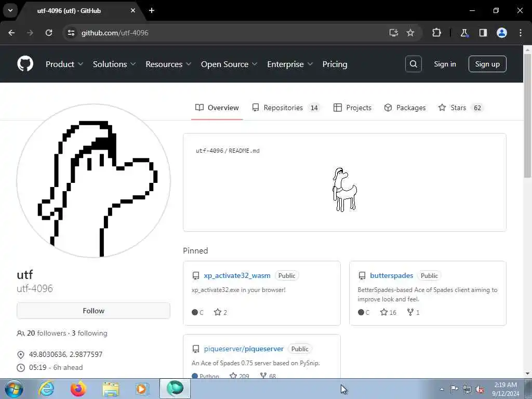Open the GitHub search icon button
The height and width of the screenshot is (399, 532).
[x=413, y=64]
